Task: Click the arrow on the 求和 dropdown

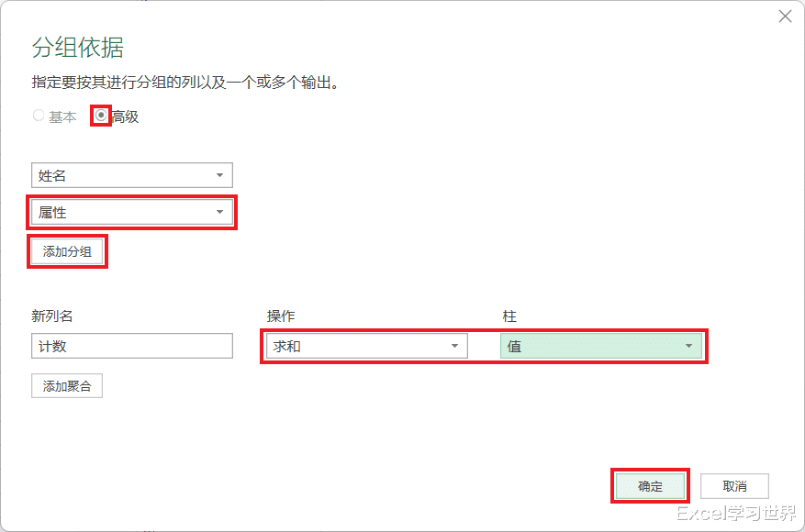Action: [454, 346]
